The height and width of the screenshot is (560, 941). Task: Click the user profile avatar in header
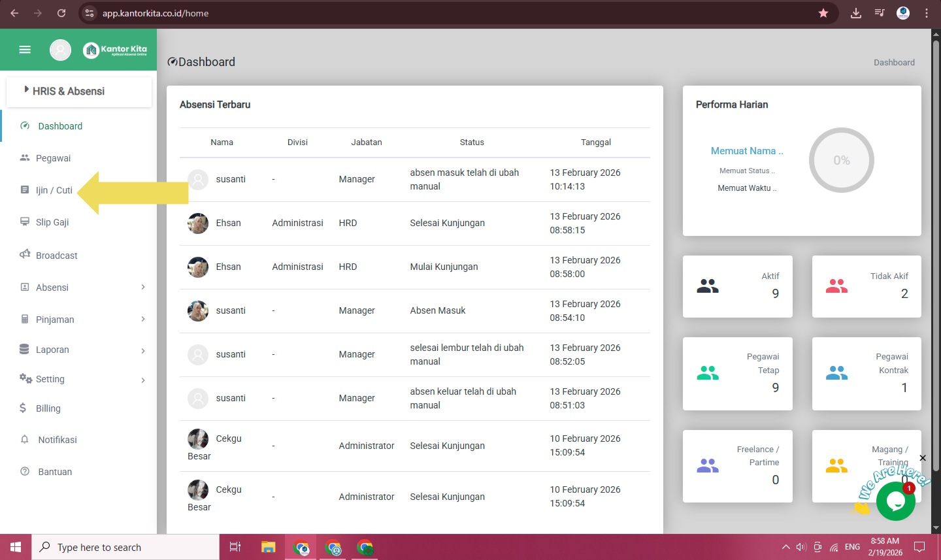(x=60, y=50)
